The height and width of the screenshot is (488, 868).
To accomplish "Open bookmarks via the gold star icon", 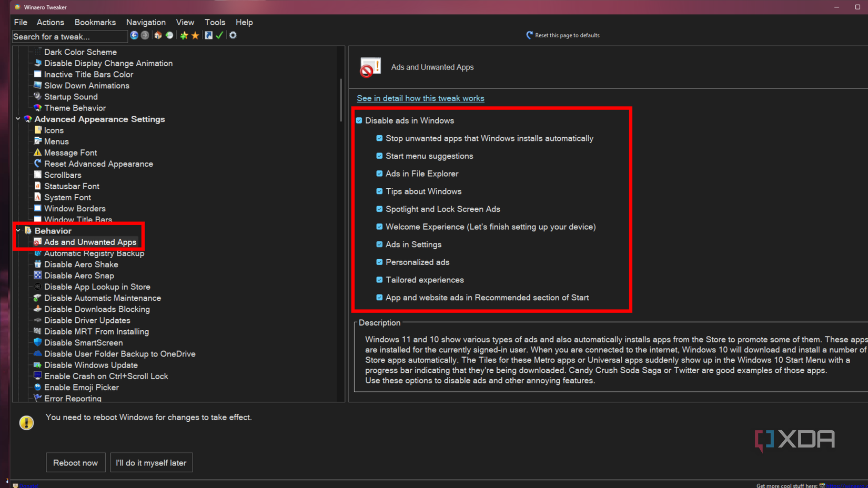I will (x=195, y=35).
